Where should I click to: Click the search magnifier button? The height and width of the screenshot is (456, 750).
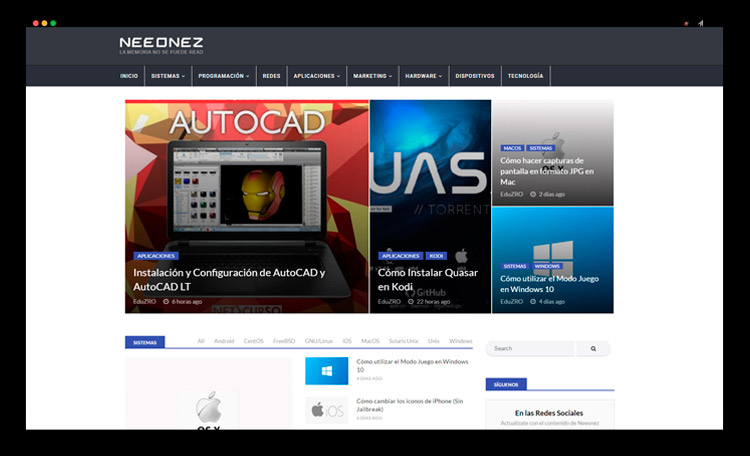(593, 348)
